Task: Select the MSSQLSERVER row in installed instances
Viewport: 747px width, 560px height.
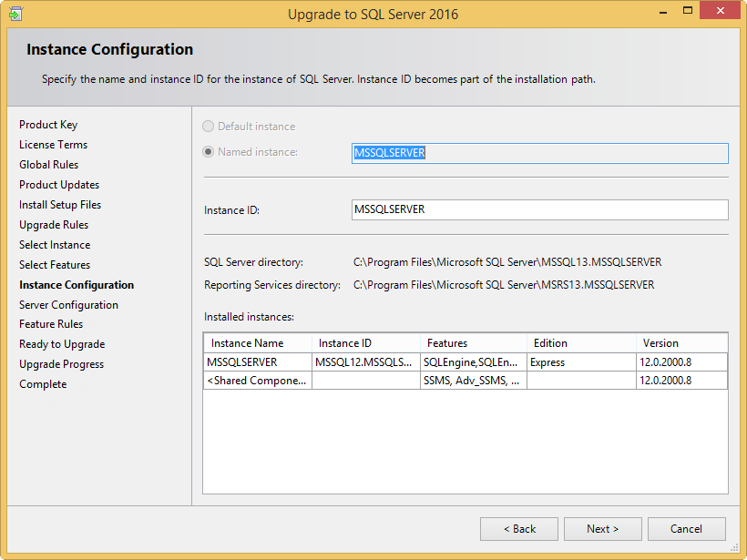Action: pyautogui.click(x=466, y=361)
